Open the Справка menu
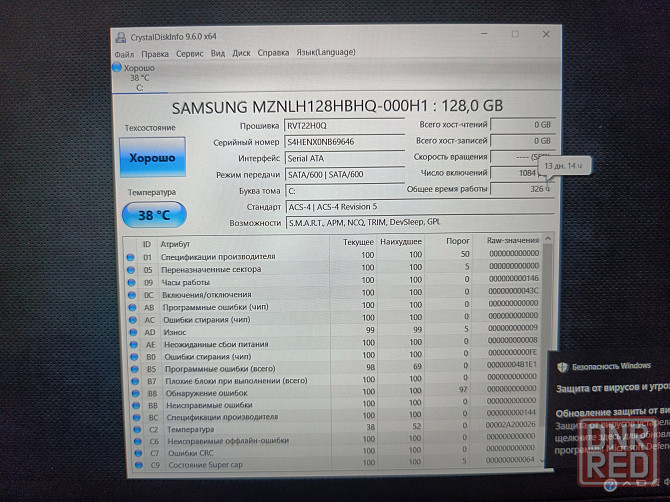Image resolution: width=670 pixels, height=502 pixels. pyautogui.click(x=273, y=53)
